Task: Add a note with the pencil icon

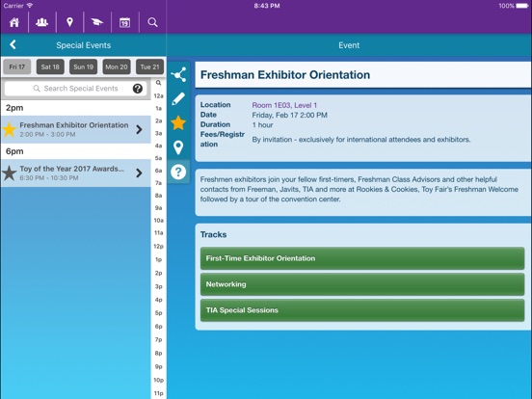Action: [178, 98]
